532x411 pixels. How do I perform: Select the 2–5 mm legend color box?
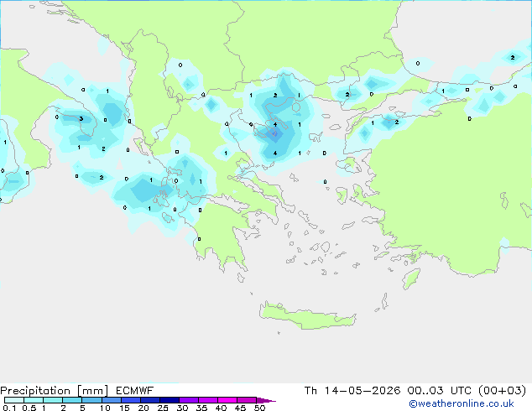72,400
